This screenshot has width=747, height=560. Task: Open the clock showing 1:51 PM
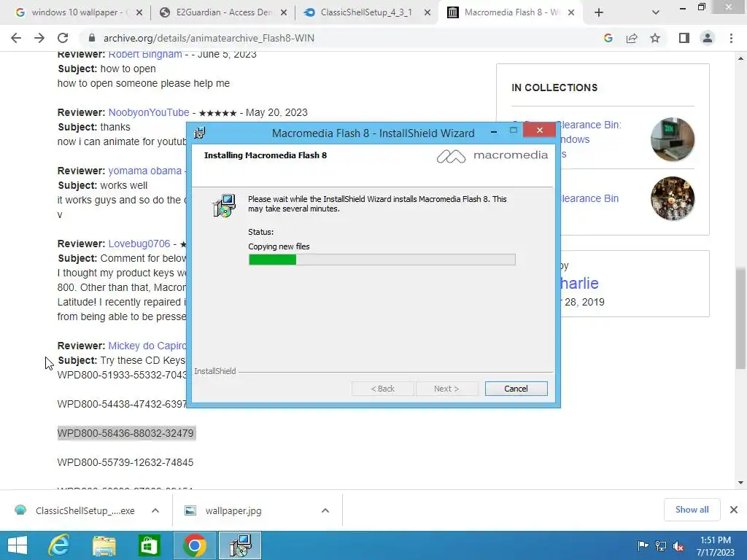[x=716, y=545]
